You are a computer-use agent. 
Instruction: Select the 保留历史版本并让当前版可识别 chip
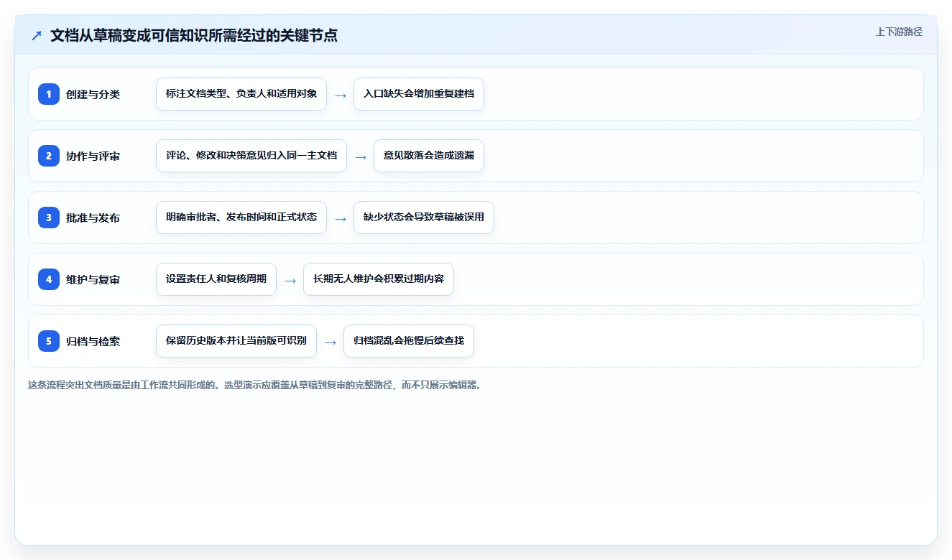click(236, 341)
